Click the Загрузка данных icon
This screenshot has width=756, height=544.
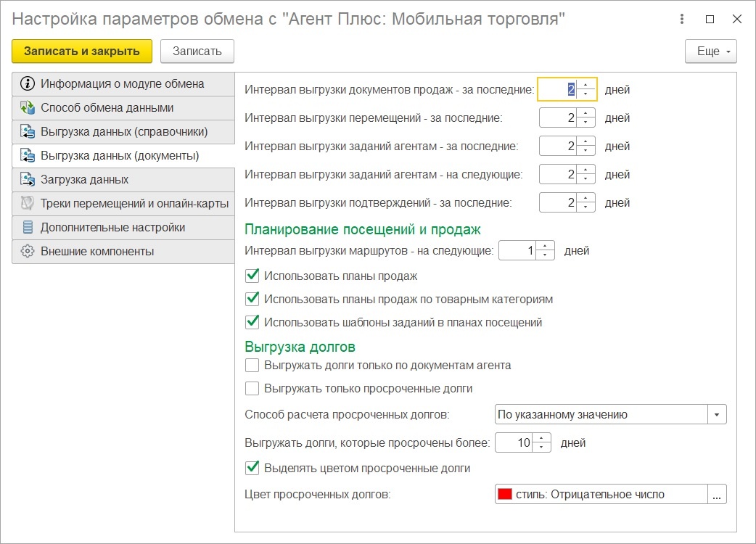tap(28, 179)
